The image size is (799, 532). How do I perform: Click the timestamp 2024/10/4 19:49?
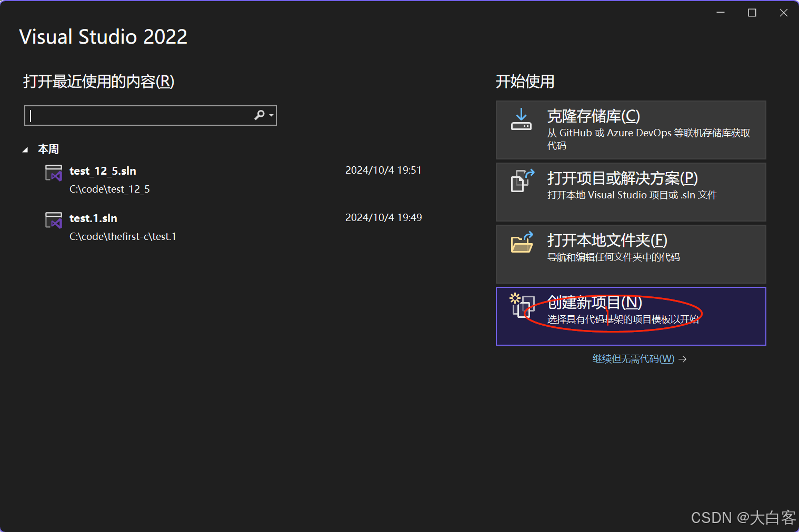[x=383, y=217]
